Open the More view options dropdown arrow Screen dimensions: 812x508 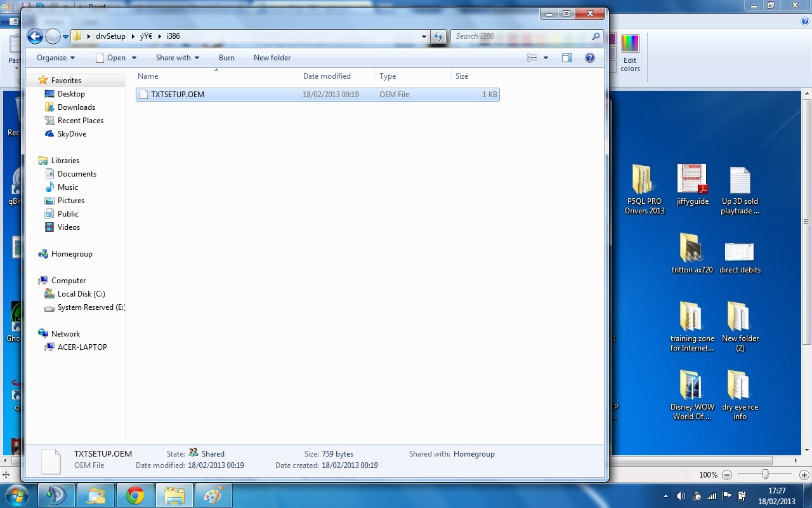pyautogui.click(x=546, y=58)
